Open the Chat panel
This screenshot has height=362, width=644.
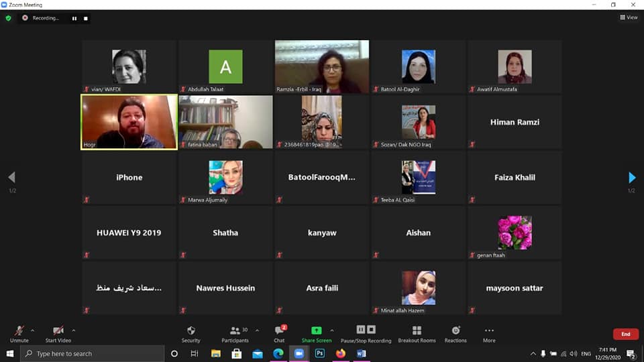tap(279, 333)
